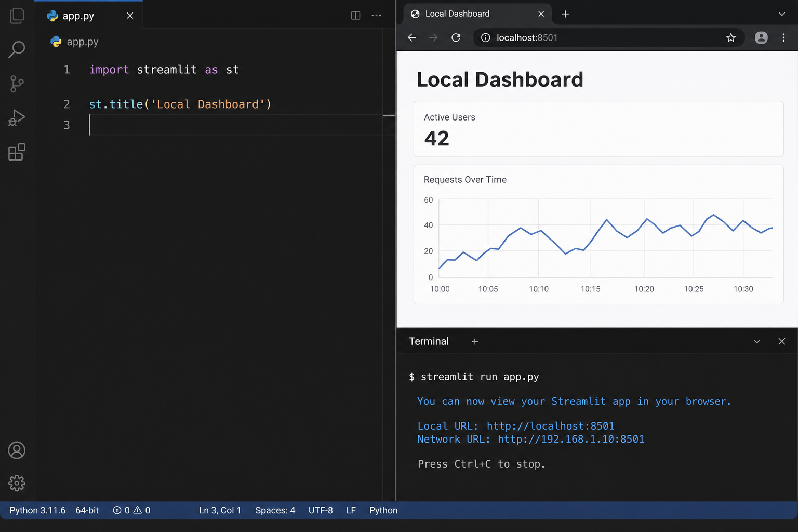Open the browser profile avatar

pyautogui.click(x=761, y=37)
